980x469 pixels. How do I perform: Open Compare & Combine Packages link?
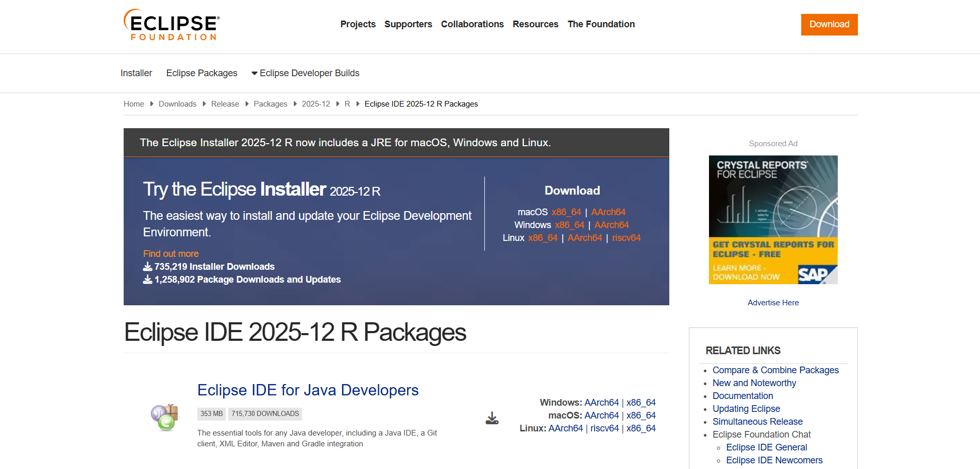[x=775, y=370]
